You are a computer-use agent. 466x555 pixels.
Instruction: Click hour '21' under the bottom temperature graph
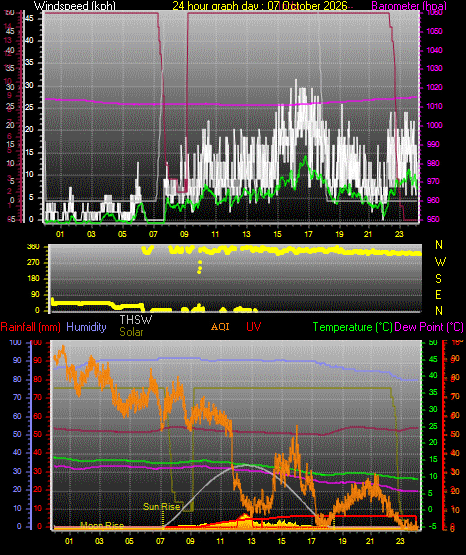pyautogui.click(x=370, y=541)
